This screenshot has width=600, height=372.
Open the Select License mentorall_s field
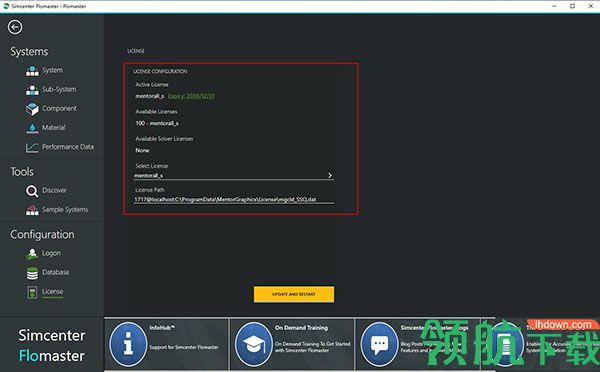click(233, 175)
